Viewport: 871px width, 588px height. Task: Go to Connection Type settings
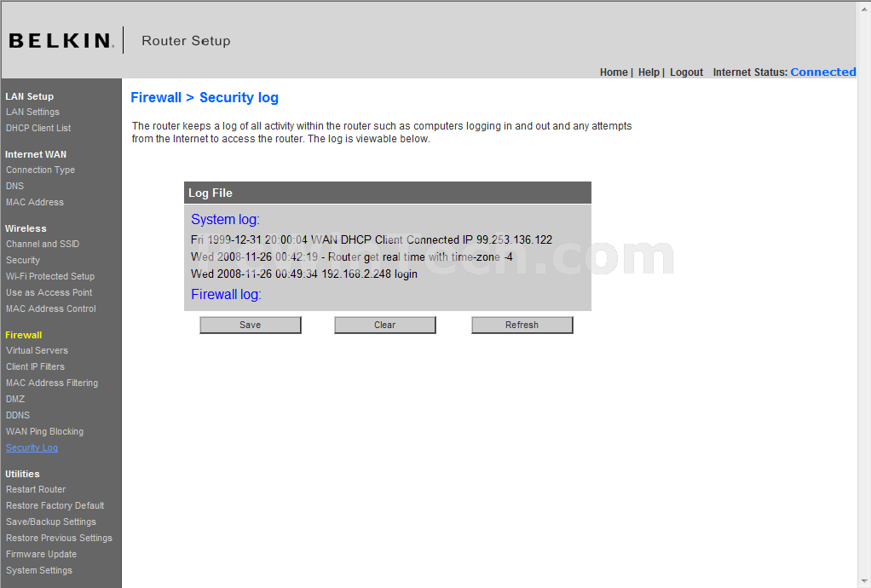click(41, 170)
